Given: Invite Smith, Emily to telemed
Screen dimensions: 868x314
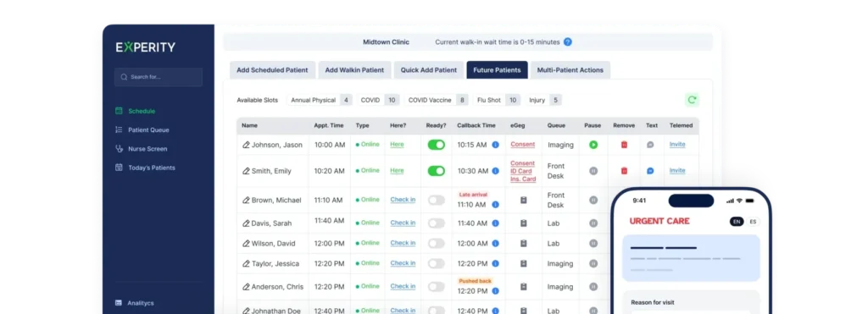Looking at the screenshot, I should [x=677, y=171].
